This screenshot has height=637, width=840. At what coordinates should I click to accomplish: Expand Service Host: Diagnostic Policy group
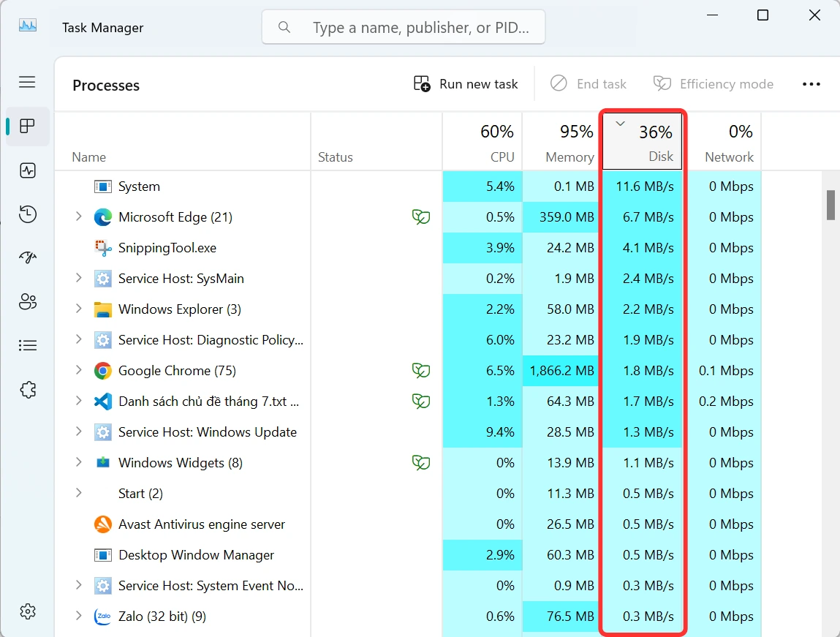79,339
